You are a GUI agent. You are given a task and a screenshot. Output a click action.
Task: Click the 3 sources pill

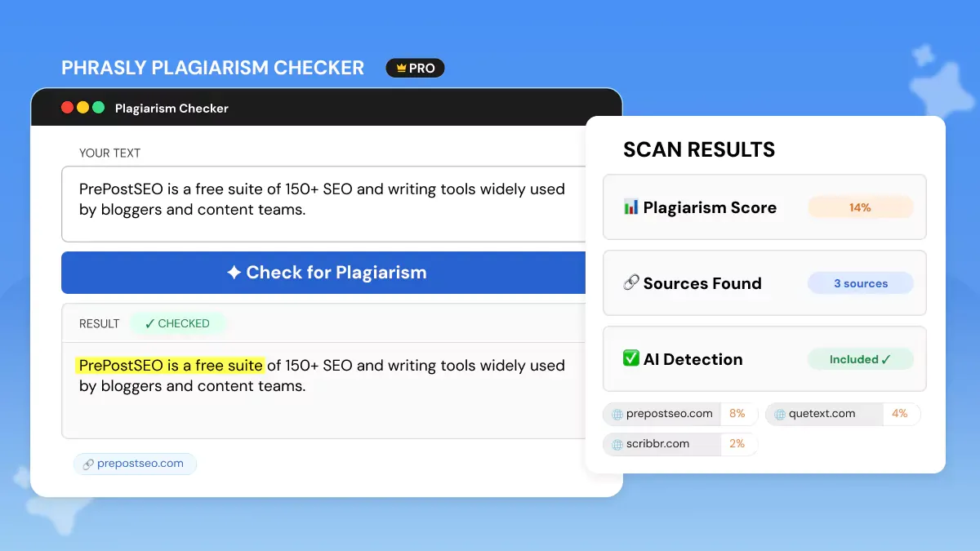point(860,283)
